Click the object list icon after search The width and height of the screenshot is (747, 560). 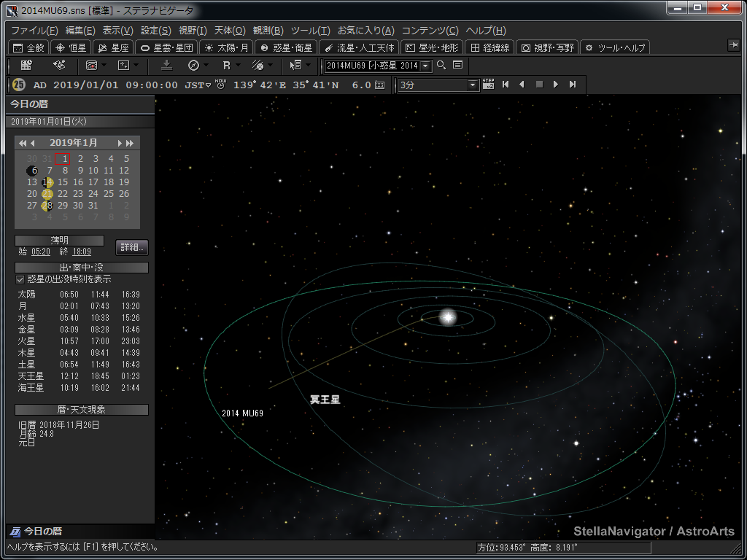tap(457, 66)
